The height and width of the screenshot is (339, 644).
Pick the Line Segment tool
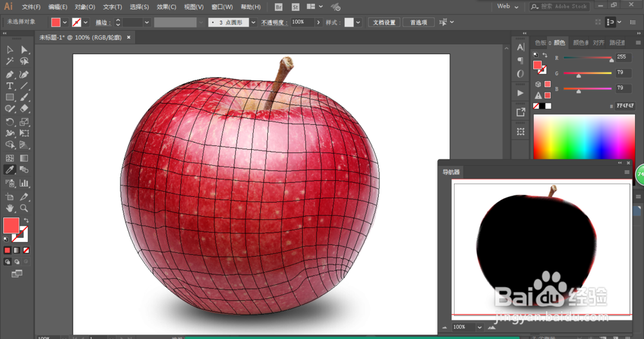24,86
